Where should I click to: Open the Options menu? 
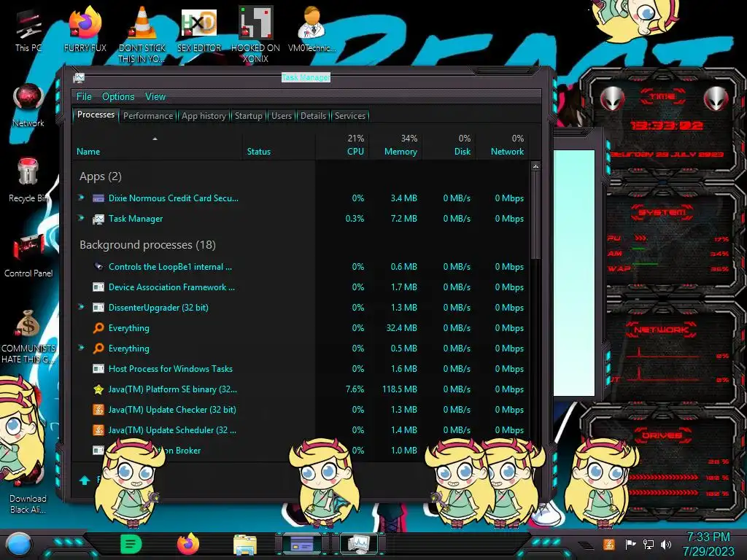118,97
